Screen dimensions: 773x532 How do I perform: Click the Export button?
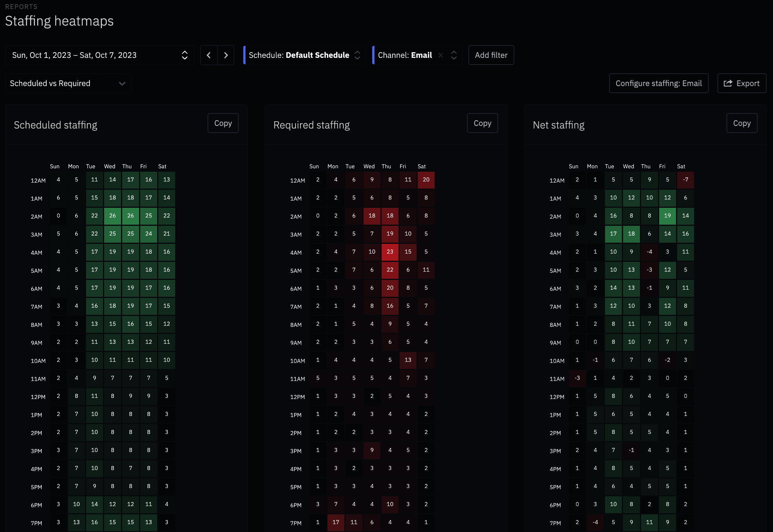[741, 83]
